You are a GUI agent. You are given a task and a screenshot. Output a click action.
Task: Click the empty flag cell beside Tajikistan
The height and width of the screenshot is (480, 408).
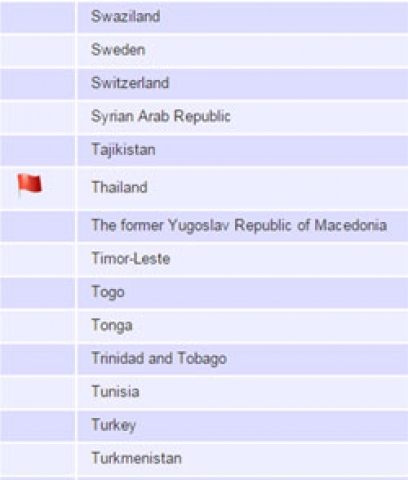[37, 150]
